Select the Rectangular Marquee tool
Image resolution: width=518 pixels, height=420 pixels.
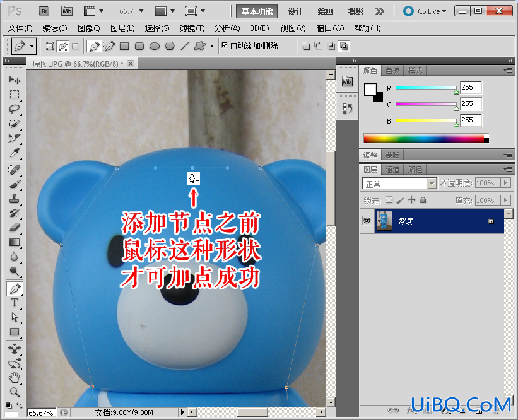click(15, 95)
